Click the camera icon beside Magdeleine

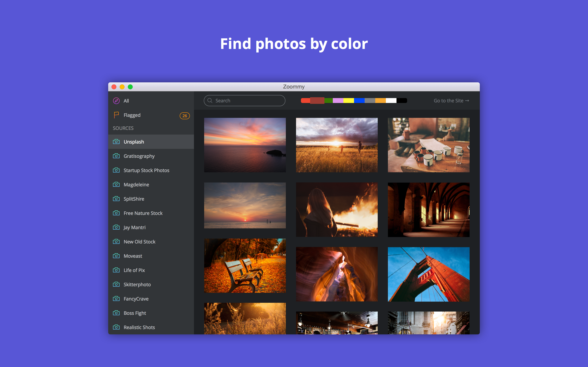[x=116, y=185]
